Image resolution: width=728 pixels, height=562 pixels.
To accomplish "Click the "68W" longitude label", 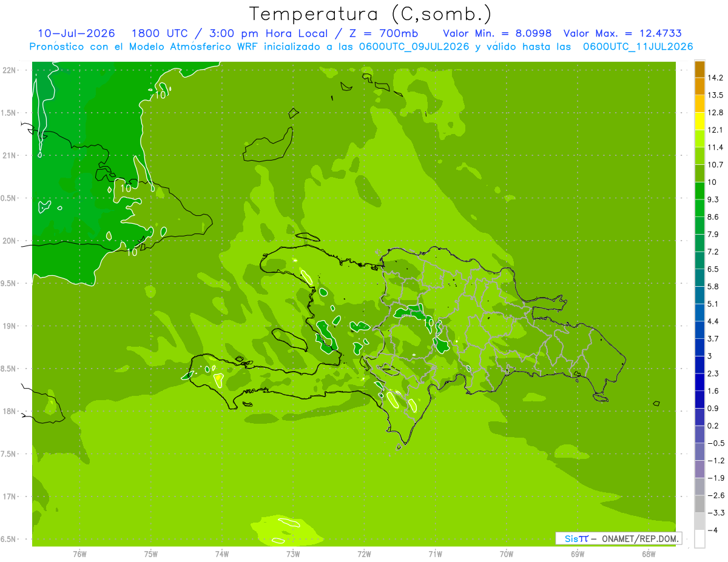I will tap(649, 554).
